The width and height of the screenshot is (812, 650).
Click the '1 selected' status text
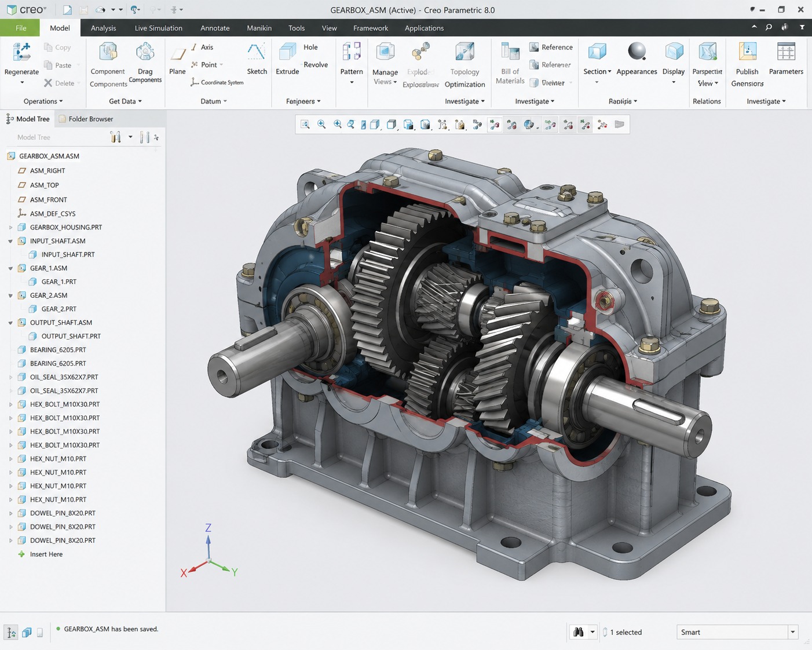[x=626, y=632]
